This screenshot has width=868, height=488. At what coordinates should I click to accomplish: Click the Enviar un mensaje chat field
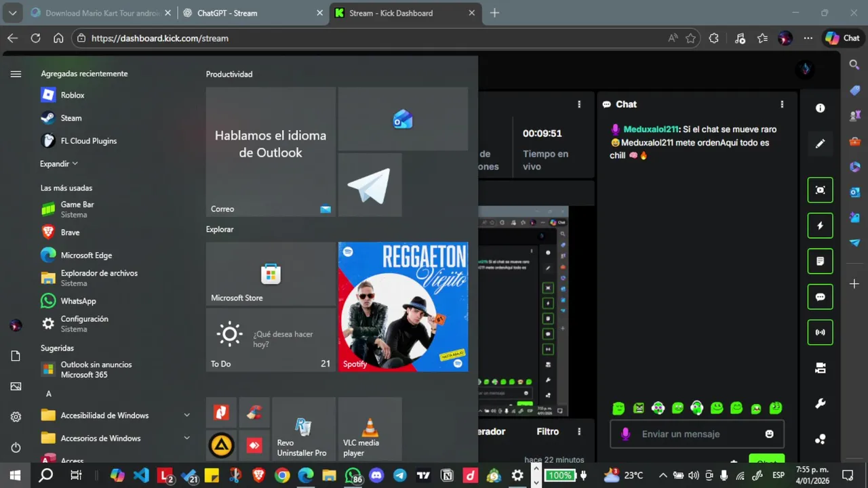pos(697,434)
